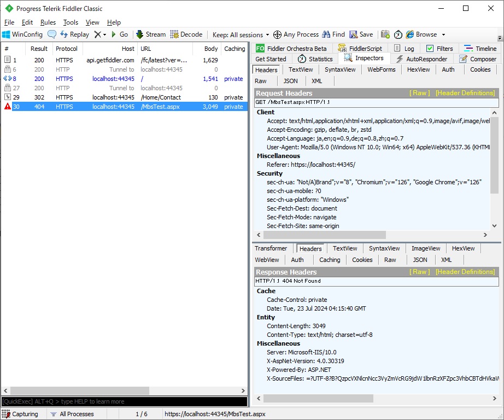
Task: Toggle Capturing in the status bar
Action: tap(20, 414)
